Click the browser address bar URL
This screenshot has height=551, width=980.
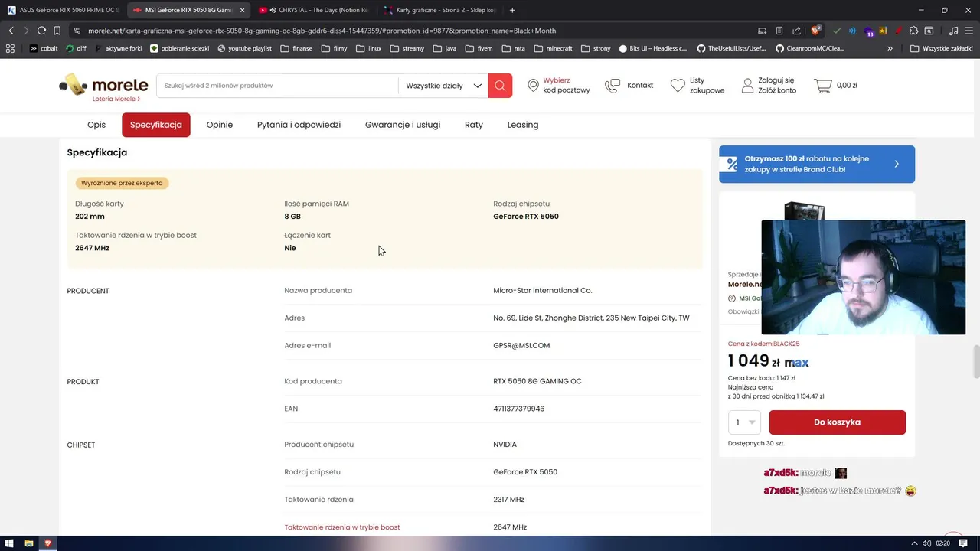pyautogui.click(x=322, y=31)
